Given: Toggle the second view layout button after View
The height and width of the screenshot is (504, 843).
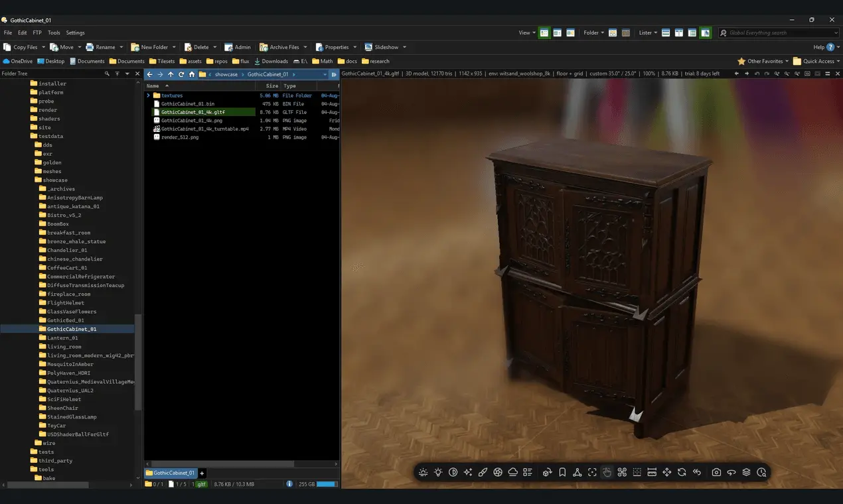Looking at the screenshot, I should [558, 32].
